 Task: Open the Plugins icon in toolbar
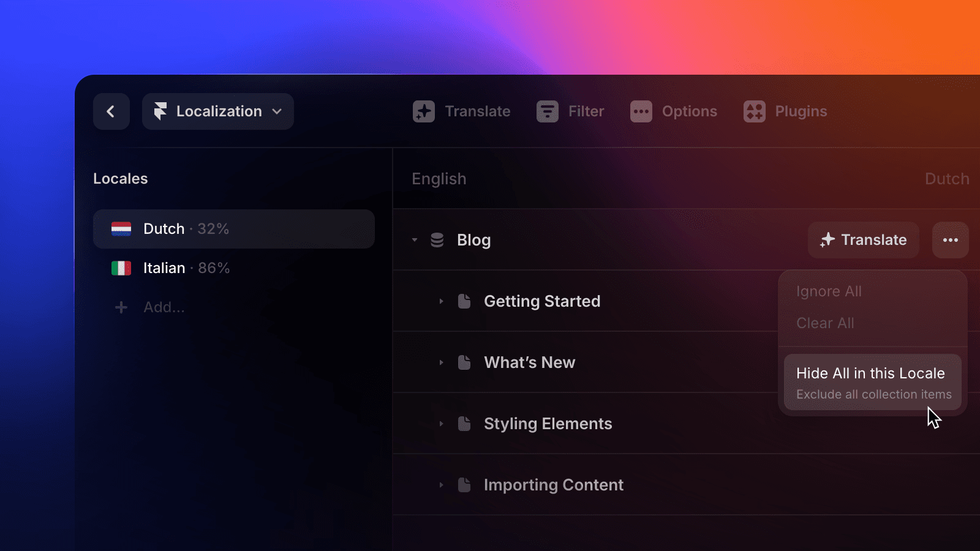tap(755, 111)
